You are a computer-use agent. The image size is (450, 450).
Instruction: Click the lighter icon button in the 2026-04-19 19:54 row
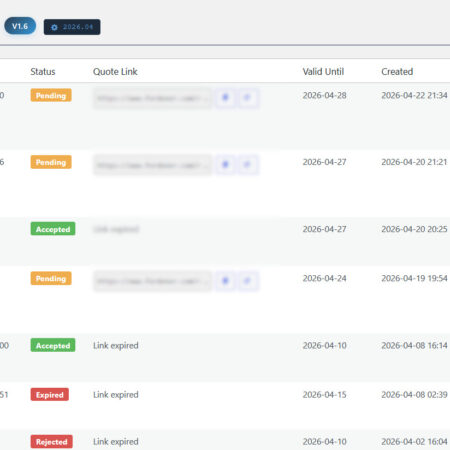pyautogui.click(x=247, y=281)
